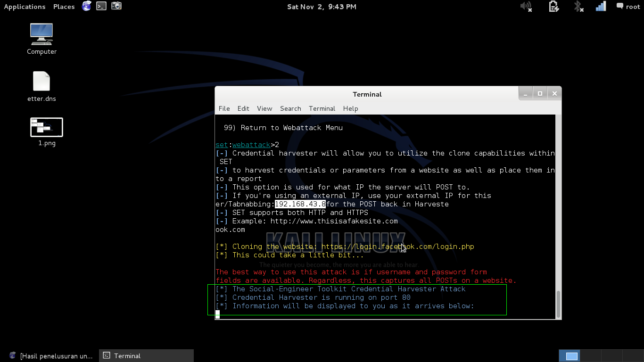Image resolution: width=644 pixels, height=362 pixels.
Task: Click the 'This option is used for what IP' line
Action: [x=343, y=187]
